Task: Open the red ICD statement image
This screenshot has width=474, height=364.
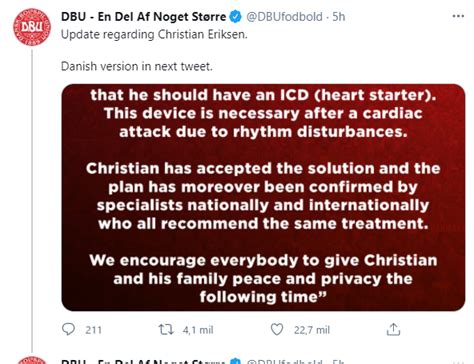Action: (263, 197)
